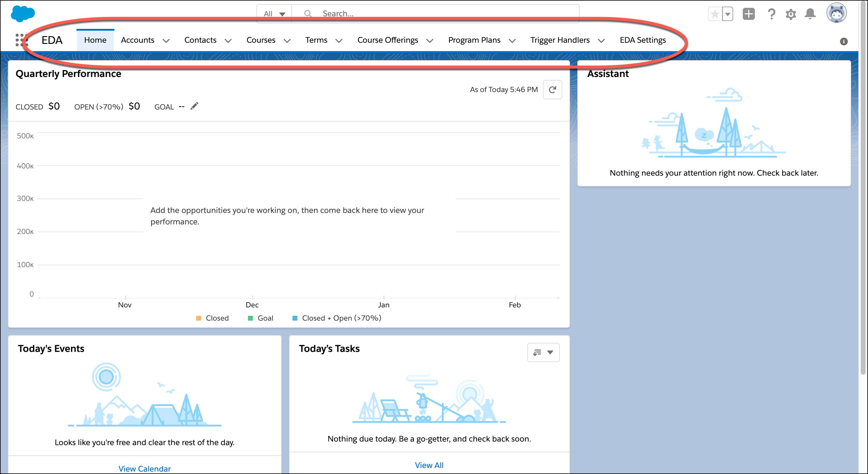The width and height of the screenshot is (868, 474).
Task: Open the user avatar profile menu
Action: point(836,14)
